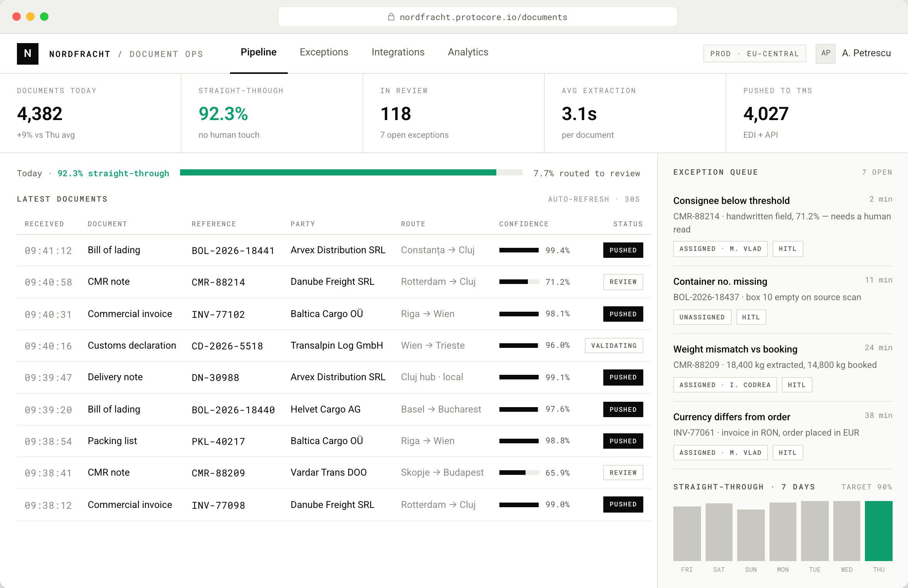Click the confidence bar of CMR-88209
The width and height of the screenshot is (908, 588).
(x=519, y=473)
